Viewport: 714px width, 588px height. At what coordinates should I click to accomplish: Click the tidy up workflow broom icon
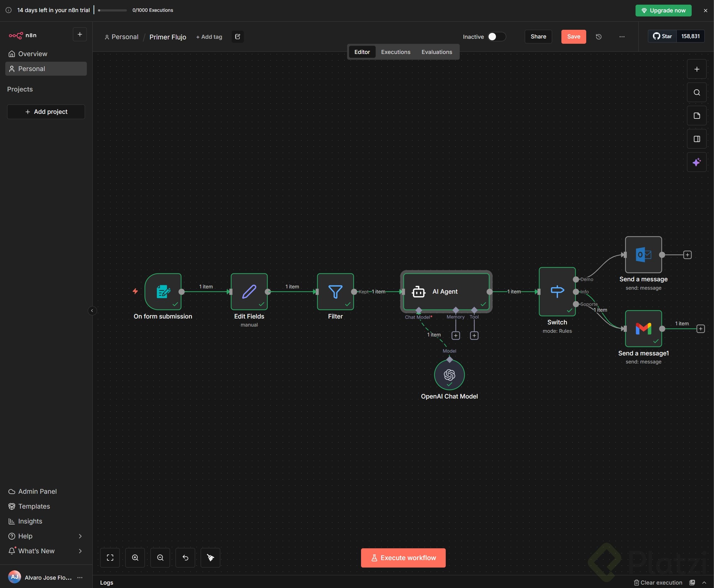(210, 558)
